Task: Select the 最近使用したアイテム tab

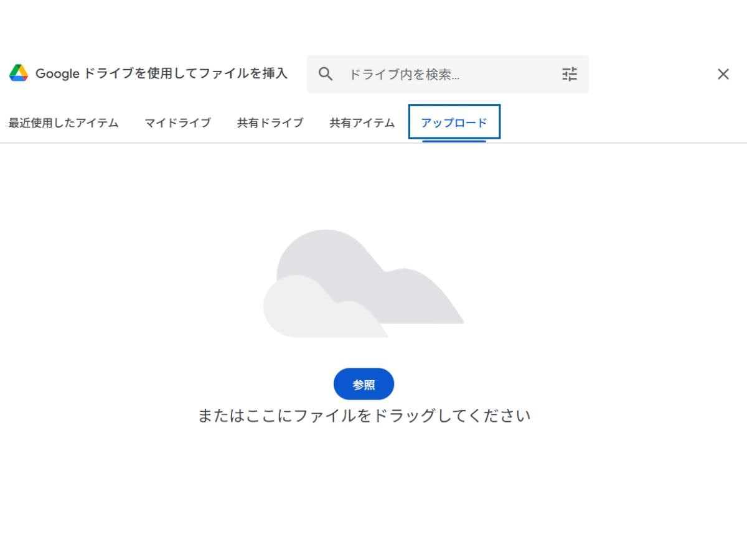Action: click(62, 123)
